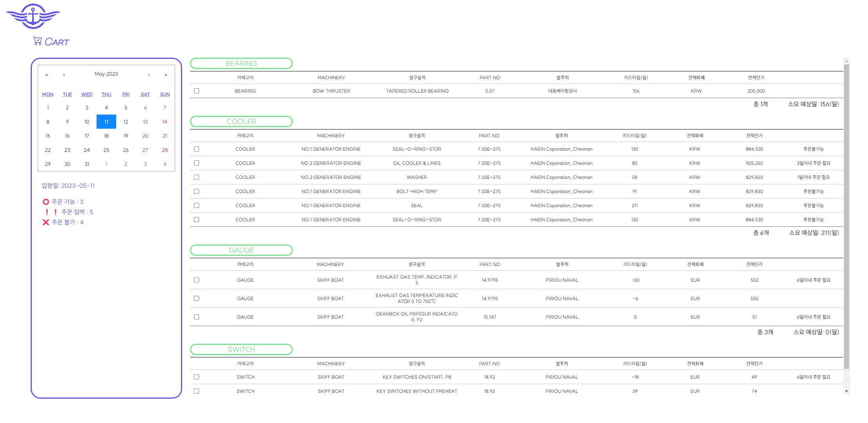
Task: Check the KEY SWITCHES ON/START checkbox
Action: click(x=196, y=377)
